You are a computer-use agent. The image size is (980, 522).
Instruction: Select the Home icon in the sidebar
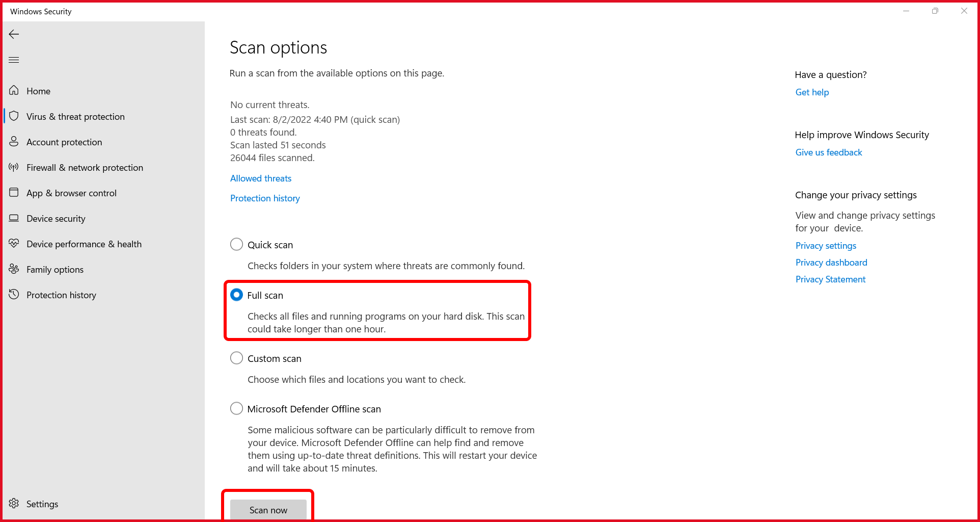[x=14, y=90]
